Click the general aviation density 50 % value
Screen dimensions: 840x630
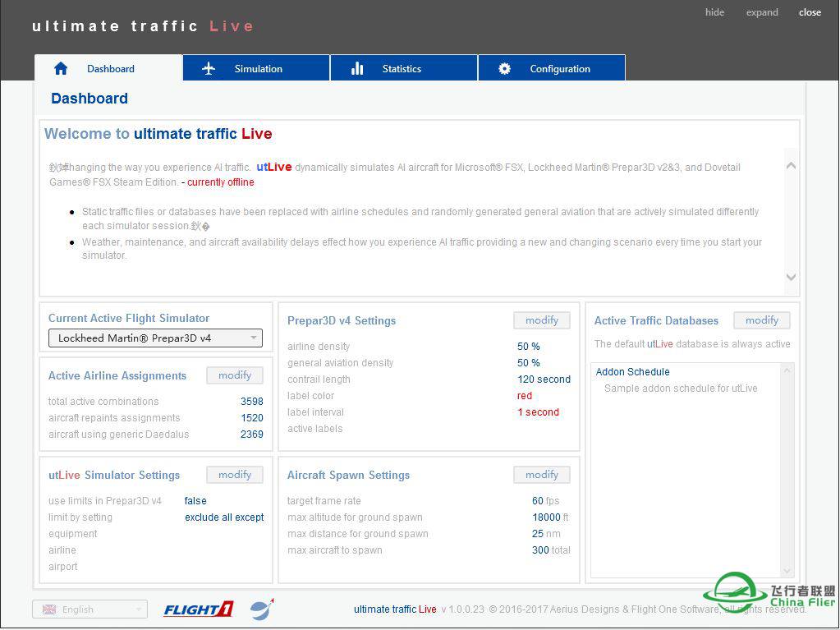point(529,363)
